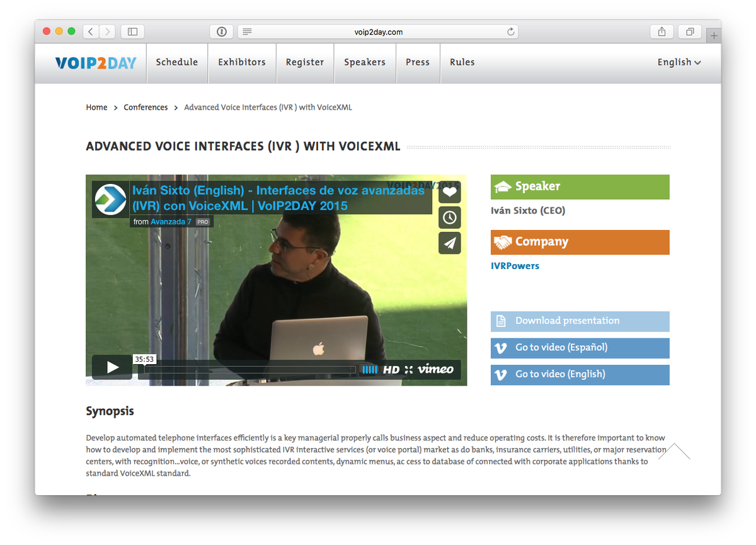Add video to Watch Later clock icon
Viewport: 756px width, 545px height.
click(x=450, y=217)
